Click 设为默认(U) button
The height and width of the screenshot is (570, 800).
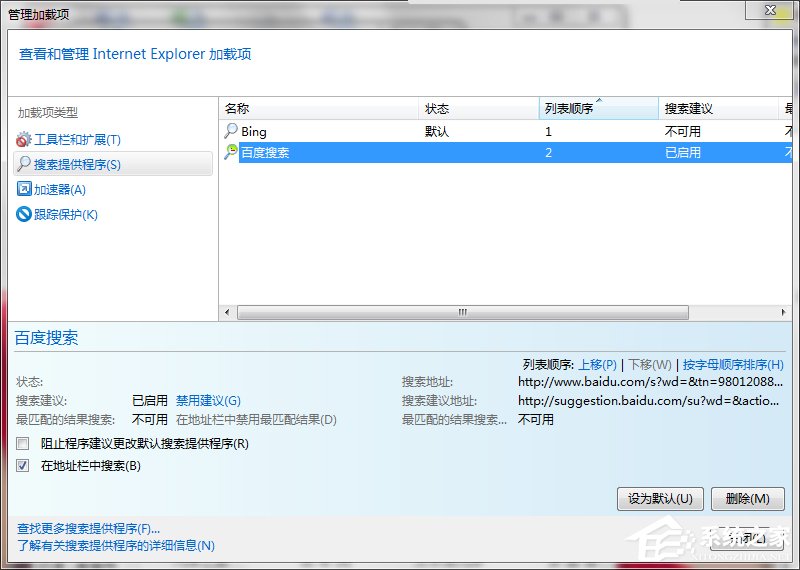(x=660, y=499)
